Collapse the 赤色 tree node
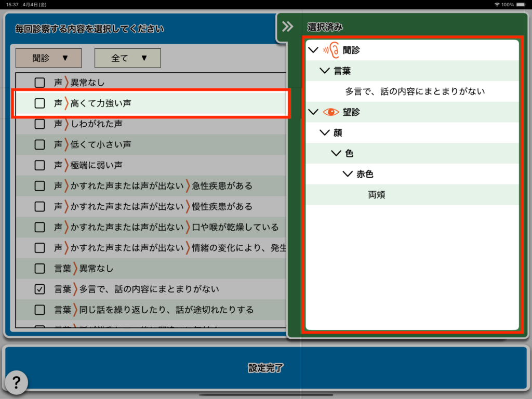 coord(348,174)
